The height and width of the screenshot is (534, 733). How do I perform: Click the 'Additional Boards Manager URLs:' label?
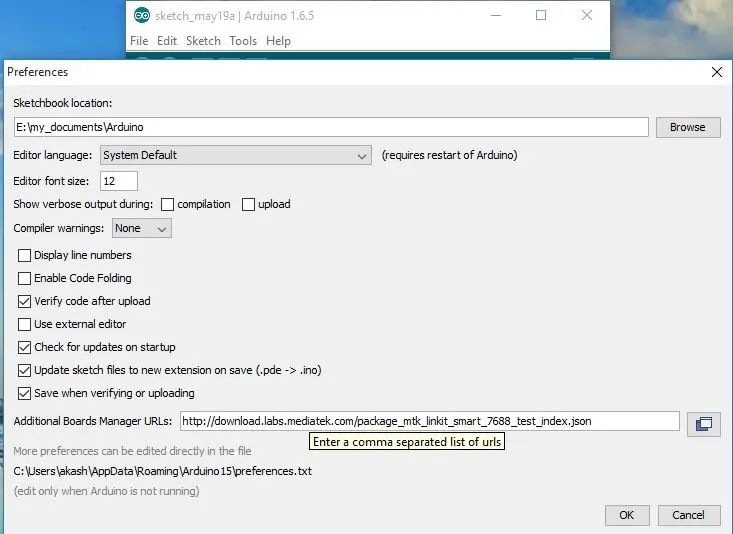click(x=93, y=421)
